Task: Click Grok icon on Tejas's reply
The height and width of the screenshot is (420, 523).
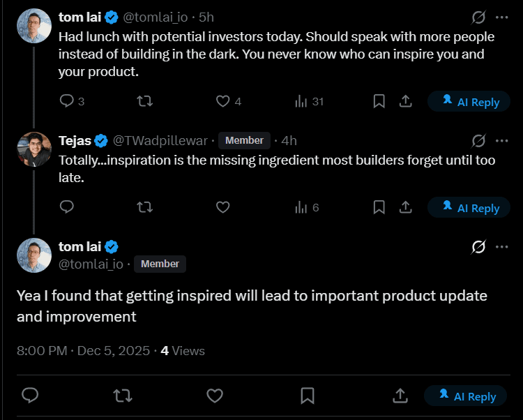Action: (478, 140)
